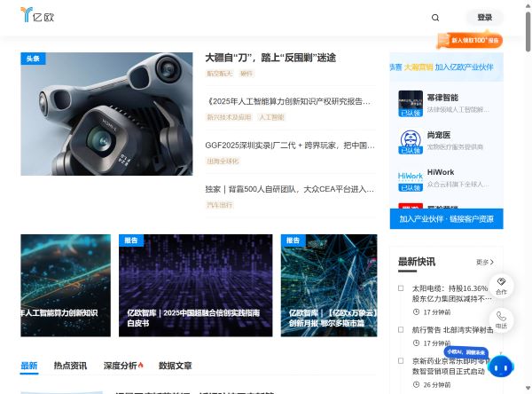532x394 pixels.
Task: Open the 合作 cooperation floating icon
Action: tap(501, 286)
